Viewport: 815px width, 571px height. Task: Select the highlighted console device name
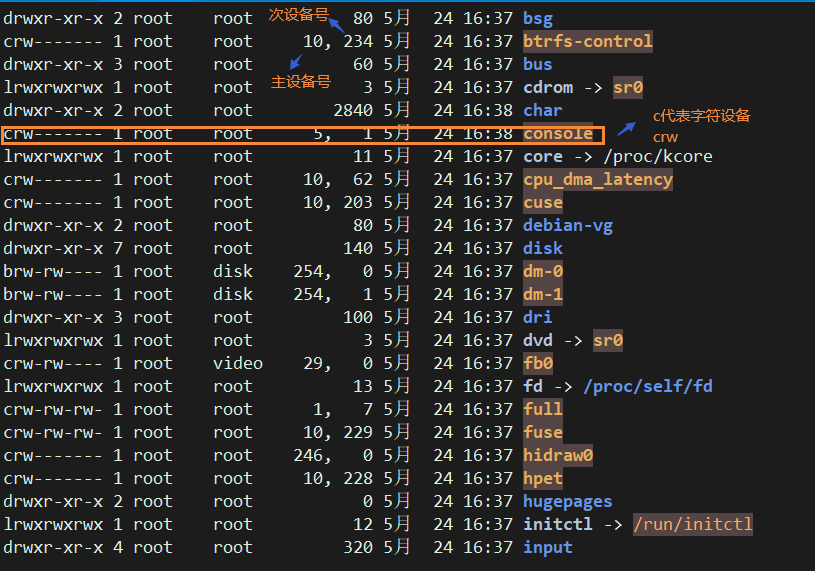point(558,133)
